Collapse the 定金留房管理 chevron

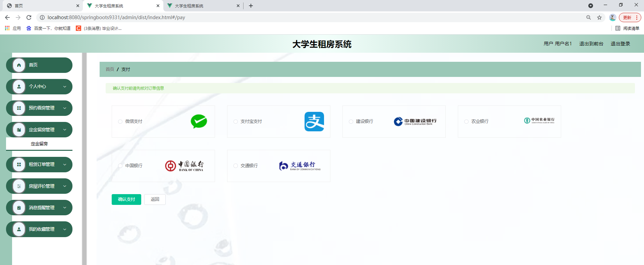pos(65,130)
